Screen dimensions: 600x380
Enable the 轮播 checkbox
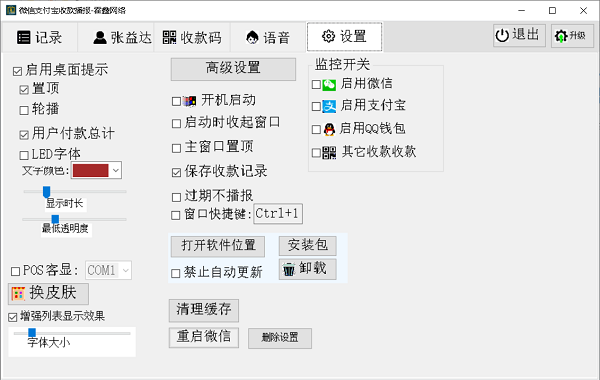coord(24,111)
